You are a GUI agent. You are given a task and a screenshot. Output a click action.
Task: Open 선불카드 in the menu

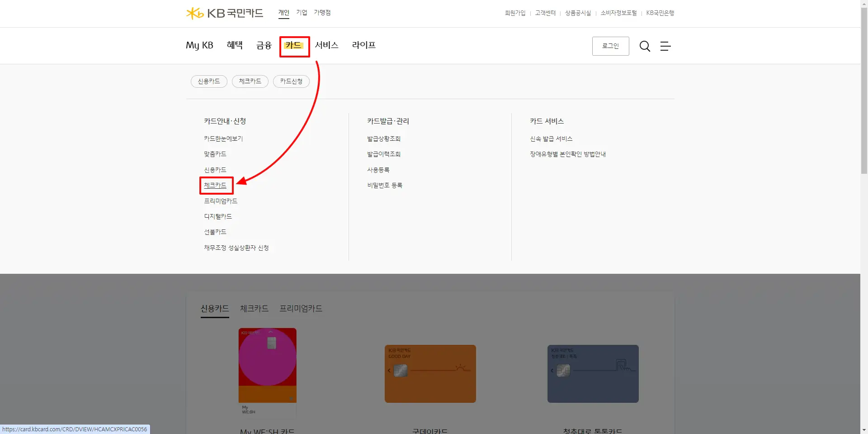click(215, 232)
